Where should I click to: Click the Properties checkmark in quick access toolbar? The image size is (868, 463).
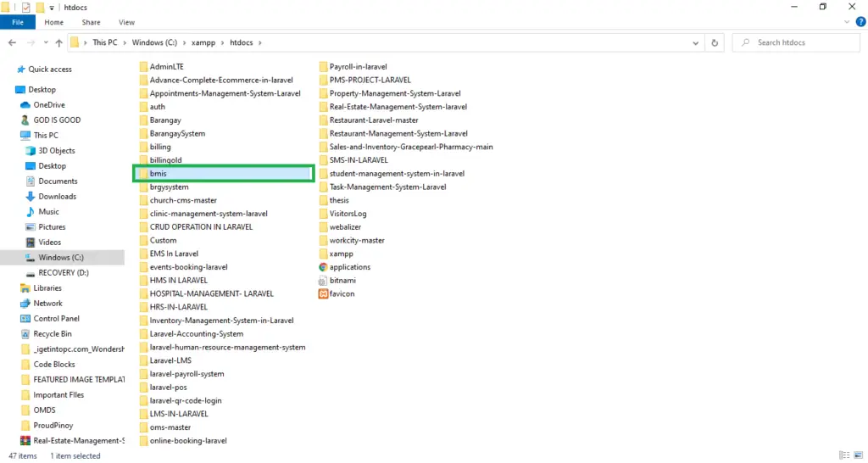(25, 8)
